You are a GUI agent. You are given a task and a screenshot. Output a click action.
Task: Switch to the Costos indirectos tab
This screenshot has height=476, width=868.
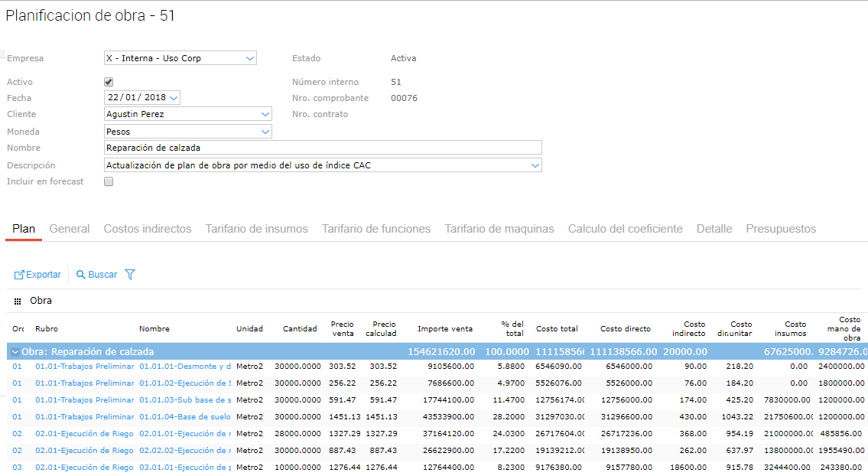(148, 229)
